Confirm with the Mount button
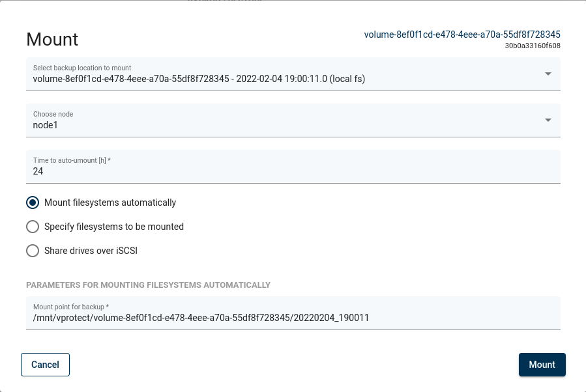The image size is (586, 392). pyautogui.click(x=542, y=365)
